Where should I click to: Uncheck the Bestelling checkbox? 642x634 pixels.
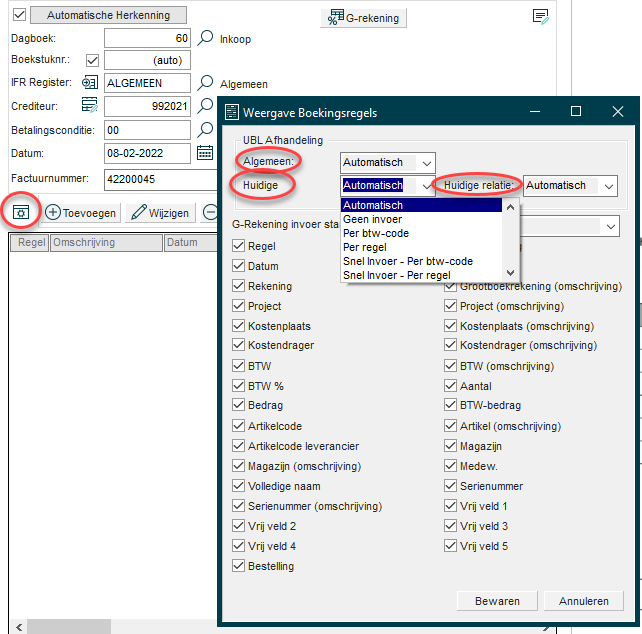point(238,565)
